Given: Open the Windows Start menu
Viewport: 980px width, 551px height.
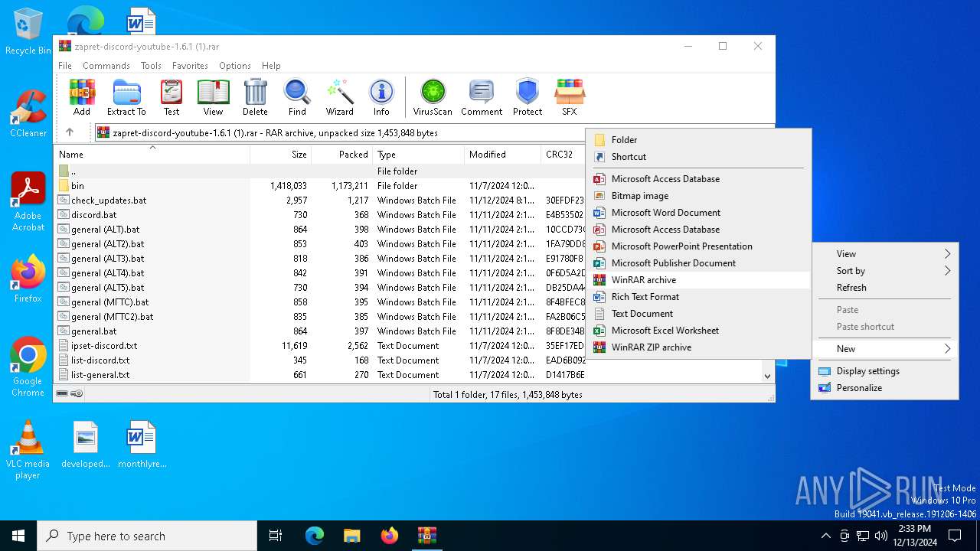Looking at the screenshot, I should tap(18, 536).
